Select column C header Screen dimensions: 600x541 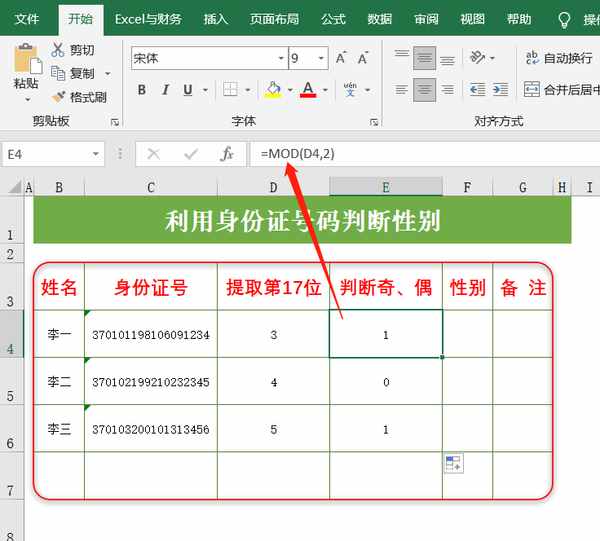(151, 187)
